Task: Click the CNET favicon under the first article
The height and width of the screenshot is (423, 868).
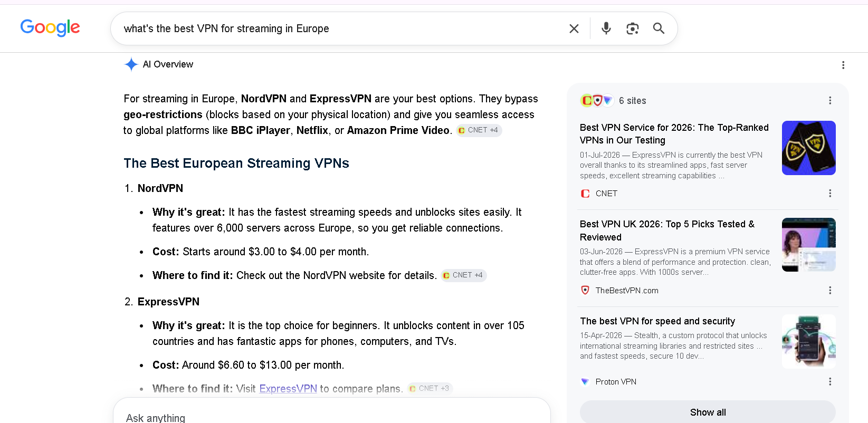Action: [x=585, y=194]
